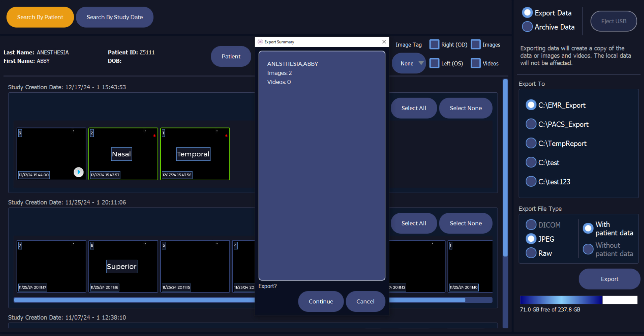Cancel the export summary prompt

(x=365, y=301)
